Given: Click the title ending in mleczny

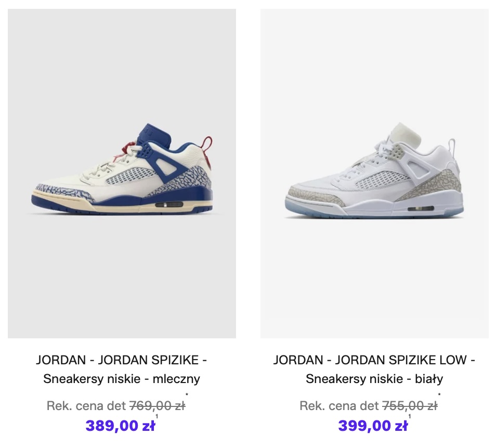Looking at the screenshot, I should 122,370.
